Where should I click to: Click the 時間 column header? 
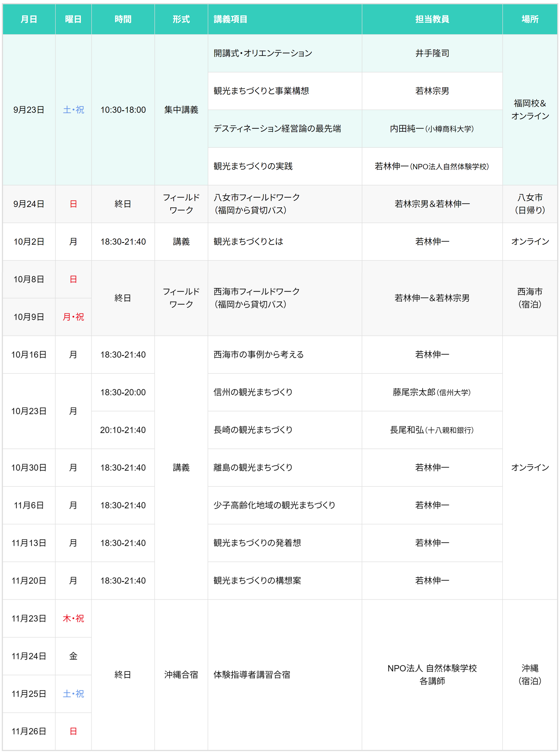pyautogui.click(x=123, y=19)
